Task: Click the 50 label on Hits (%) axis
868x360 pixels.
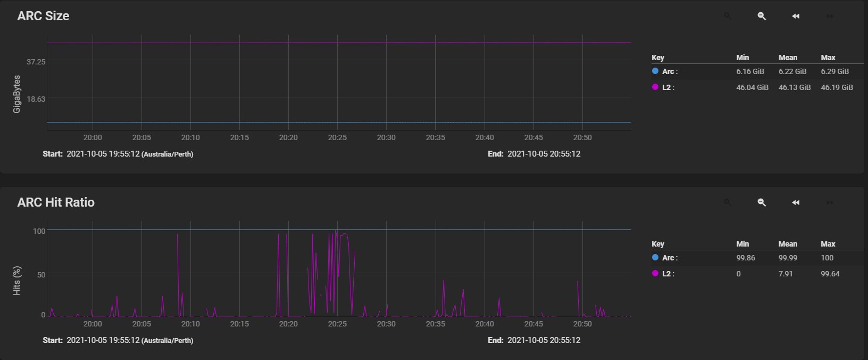Action: pyautogui.click(x=41, y=275)
